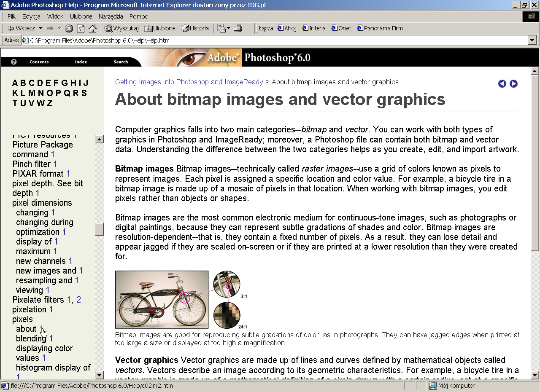
Task: Open the forward history dropdown arrow
Action: point(59,28)
